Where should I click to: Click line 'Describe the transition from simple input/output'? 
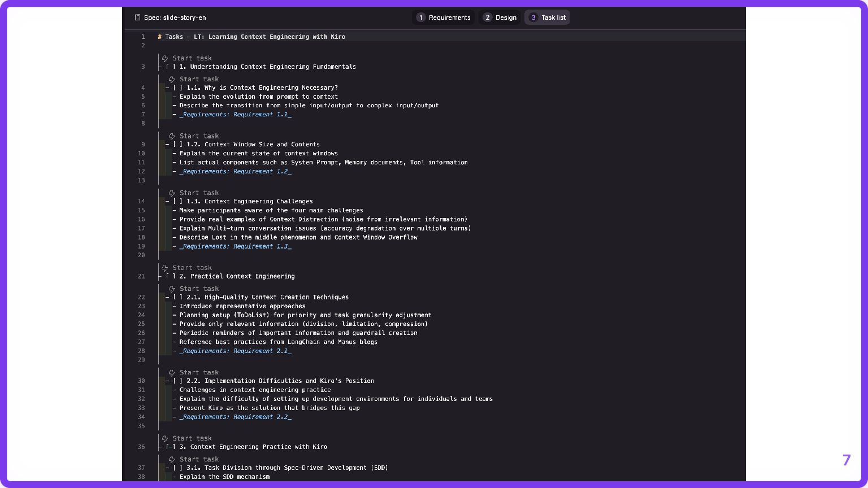pyautogui.click(x=309, y=106)
